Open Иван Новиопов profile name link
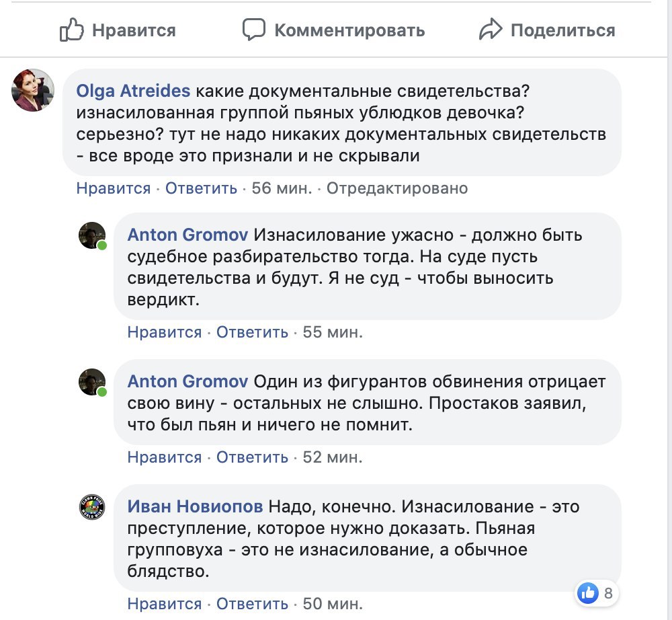This screenshot has width=672, height=620. tap(196, 506)
